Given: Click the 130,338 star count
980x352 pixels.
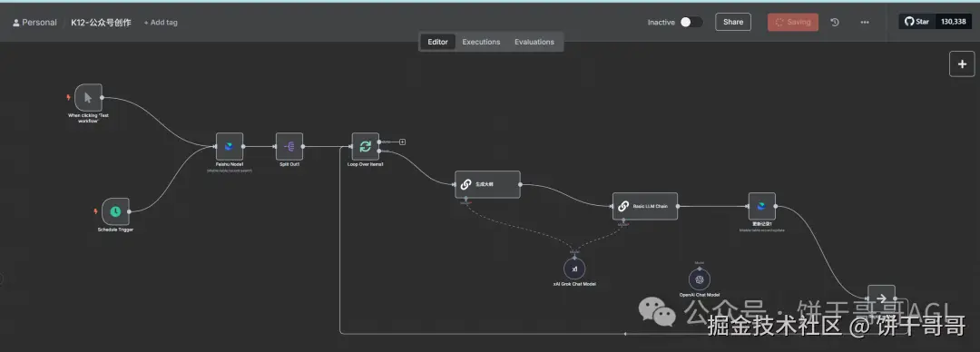Looking at the screenshot, I should pos(954,21).
